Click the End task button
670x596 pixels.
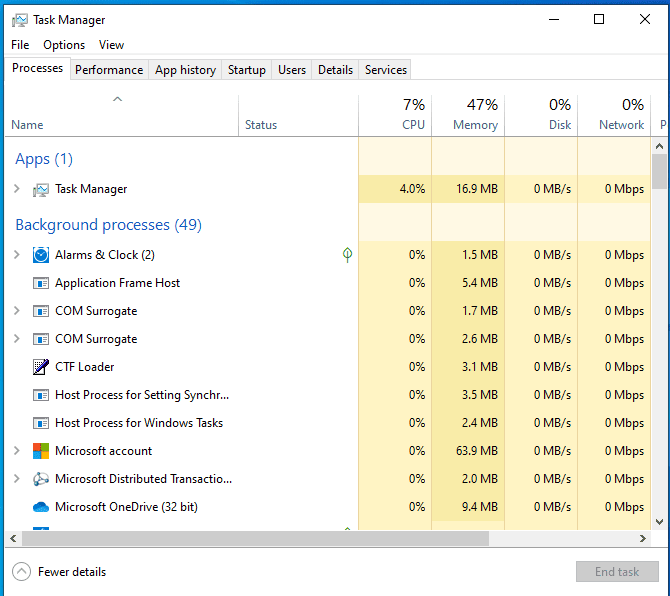tap(617, 572)
